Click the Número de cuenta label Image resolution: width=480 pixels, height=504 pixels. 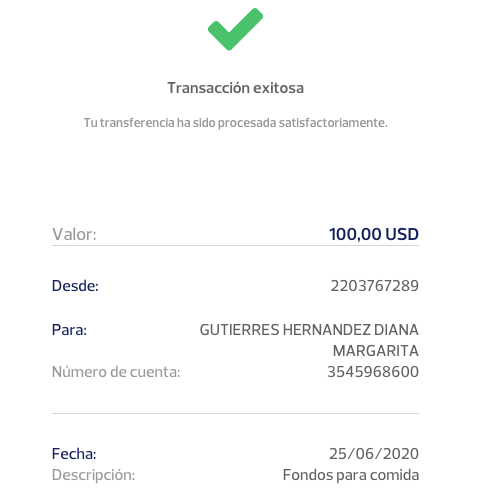pyautogui.click(x=116, y=372)
